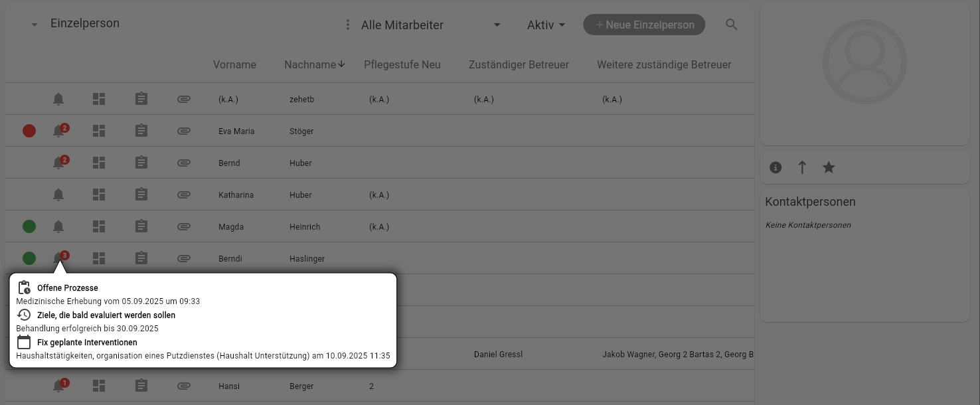Open the process grid icon for Bernd Huber

(98, 162)
